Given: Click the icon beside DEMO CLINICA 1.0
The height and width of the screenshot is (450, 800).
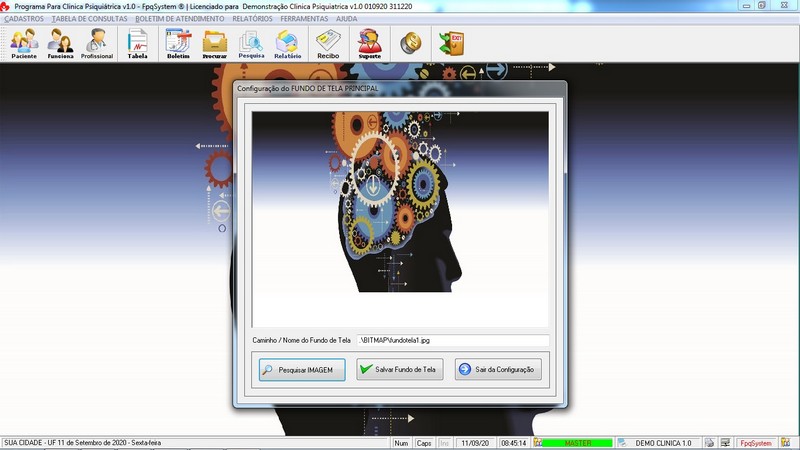Looking at the screenshot, I should (x=622, y=443).
